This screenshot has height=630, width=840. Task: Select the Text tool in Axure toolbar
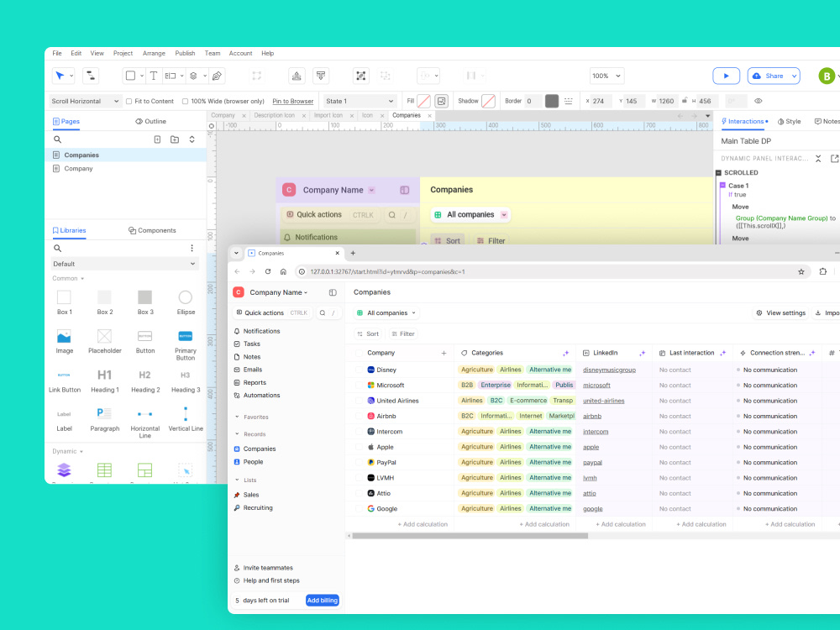coord(153,76)
